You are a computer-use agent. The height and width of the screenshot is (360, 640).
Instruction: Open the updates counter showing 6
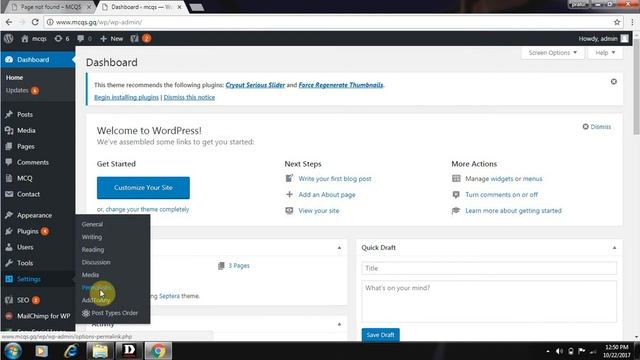(62, 38)
